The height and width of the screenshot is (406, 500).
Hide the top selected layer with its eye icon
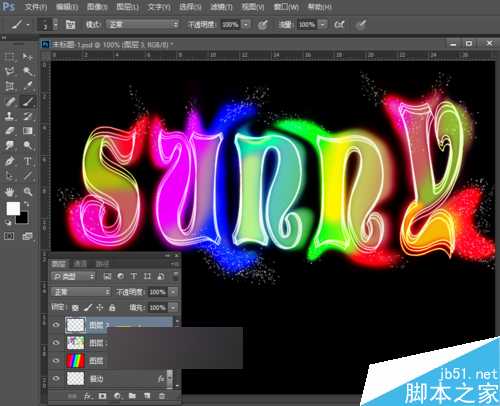coord(56,324)
